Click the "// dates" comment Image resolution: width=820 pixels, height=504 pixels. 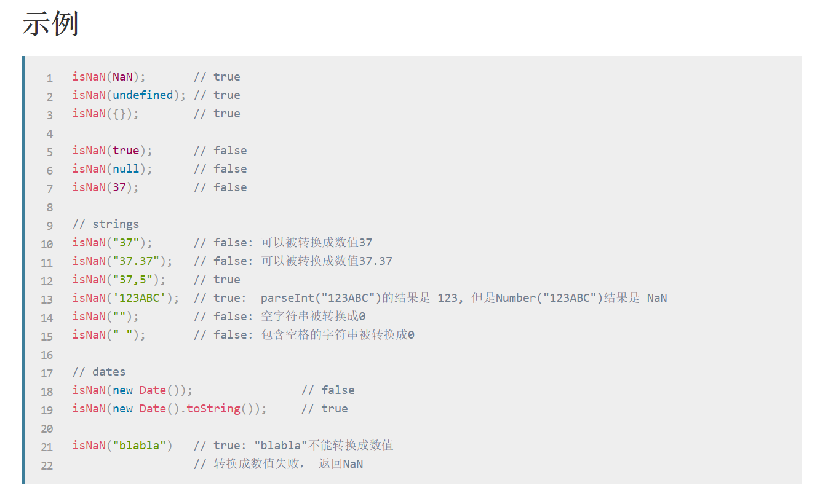coord(99,372)
